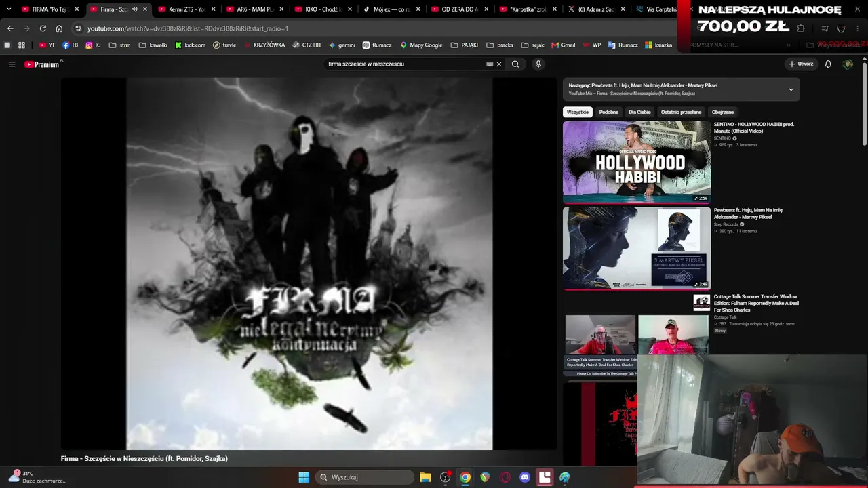Screen dimensions: 868x488
Task: Mute the Firma tab audio icon
Action: (134, 9)
